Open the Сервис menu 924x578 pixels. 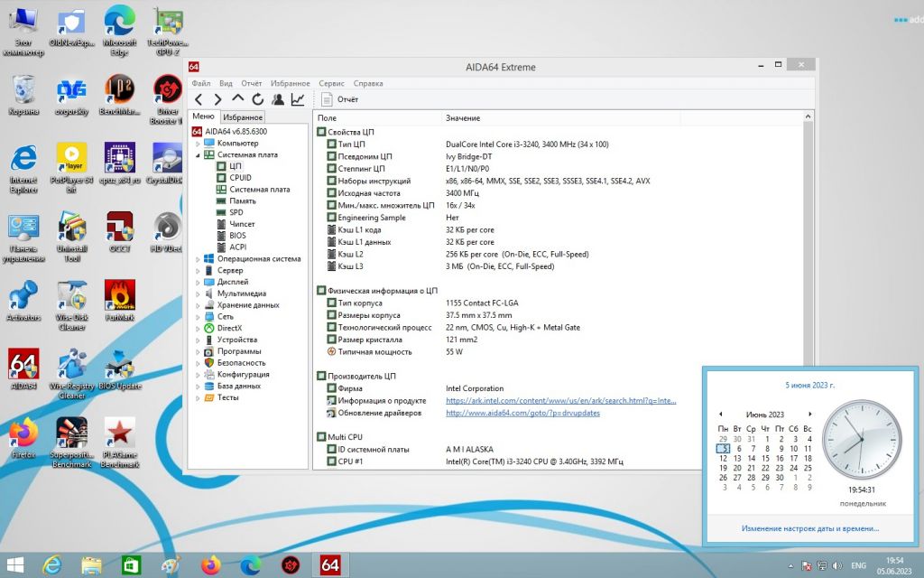click(331, 83)
